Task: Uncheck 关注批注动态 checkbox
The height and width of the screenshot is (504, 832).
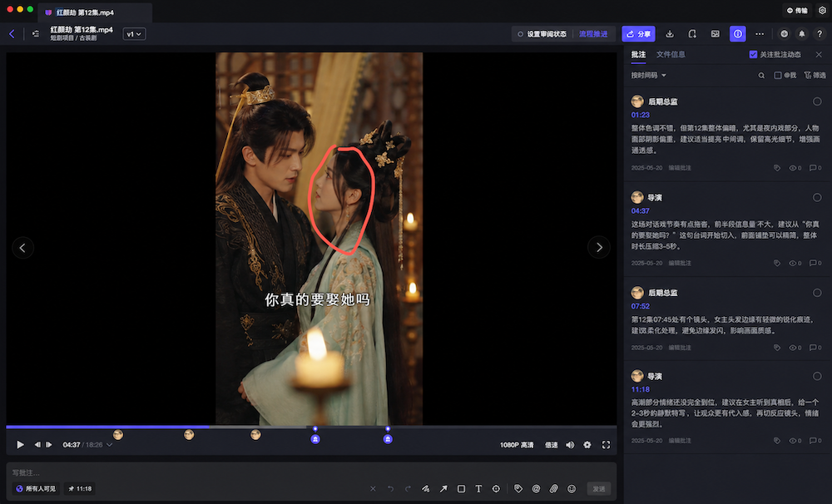Action: [x=753, y=54]
